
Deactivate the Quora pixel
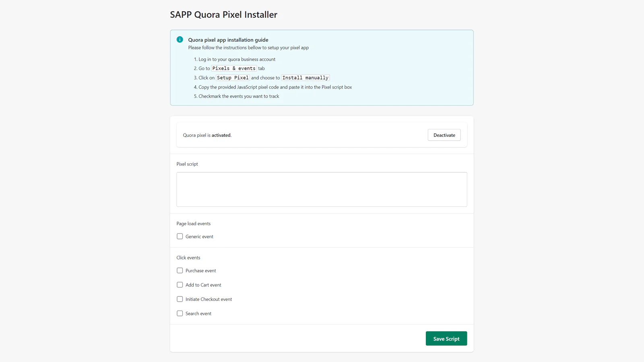pos(444,135)
